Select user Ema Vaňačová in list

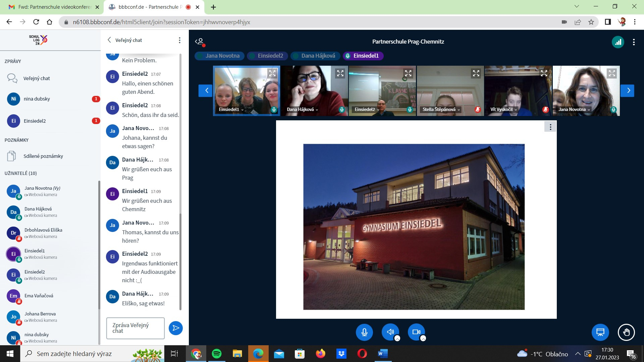tap(50, 296)
